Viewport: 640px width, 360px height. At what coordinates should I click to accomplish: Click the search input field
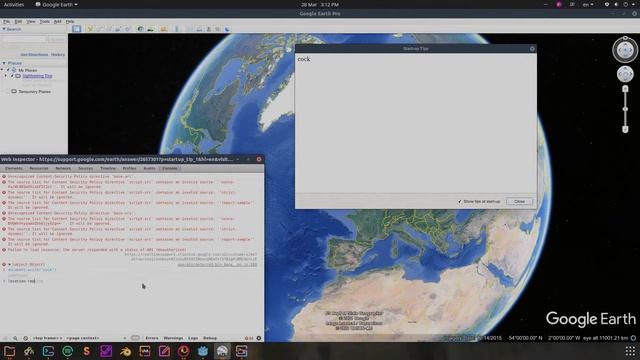(x=24, y=39)
